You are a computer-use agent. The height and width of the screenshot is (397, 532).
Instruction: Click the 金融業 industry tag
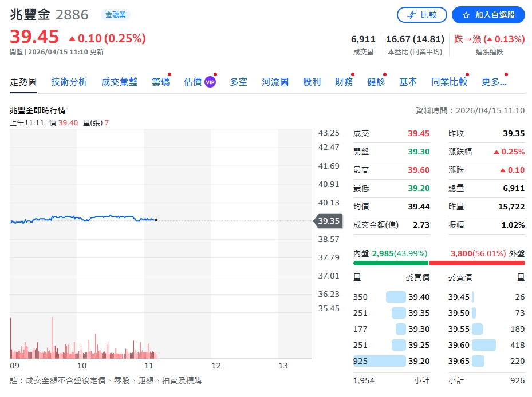click(115, 14)
